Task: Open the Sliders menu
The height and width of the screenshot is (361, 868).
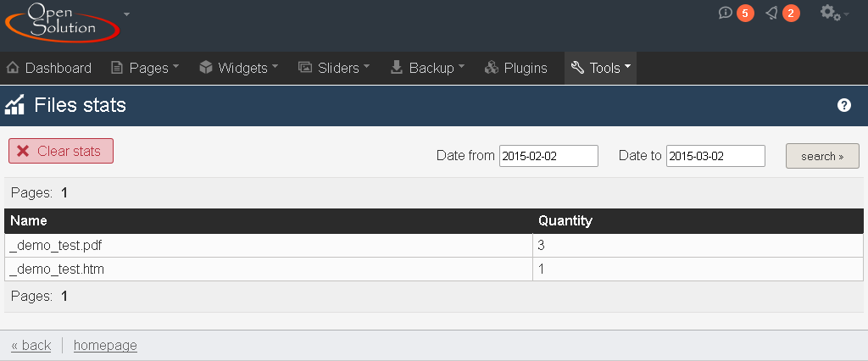Action: (334, 68)
